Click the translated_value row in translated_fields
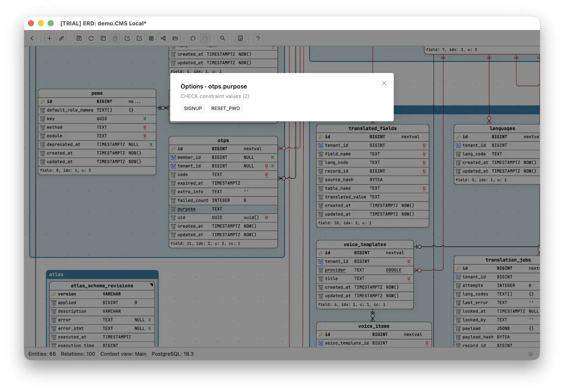The width and height of the screenshot is (564, 392). tap(373, 197)
